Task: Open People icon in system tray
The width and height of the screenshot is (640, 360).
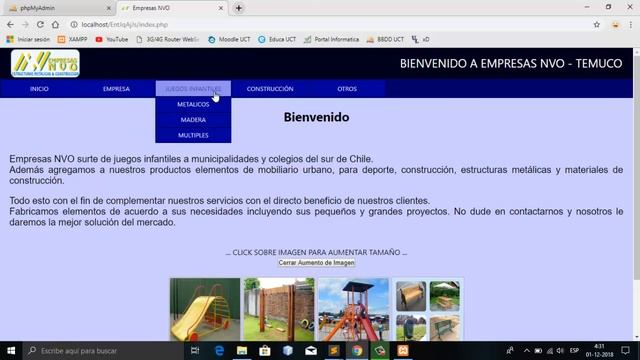Action: [510, 351]
